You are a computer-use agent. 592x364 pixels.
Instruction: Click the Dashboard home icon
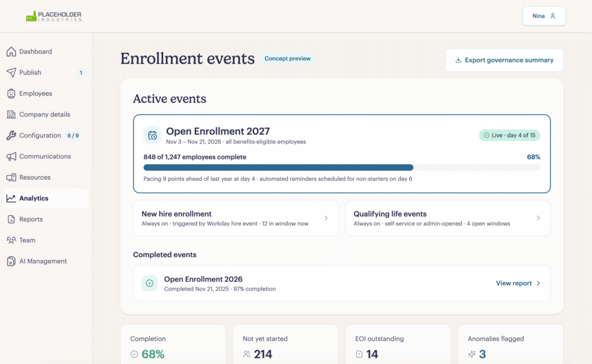click(x=12, y=51)
